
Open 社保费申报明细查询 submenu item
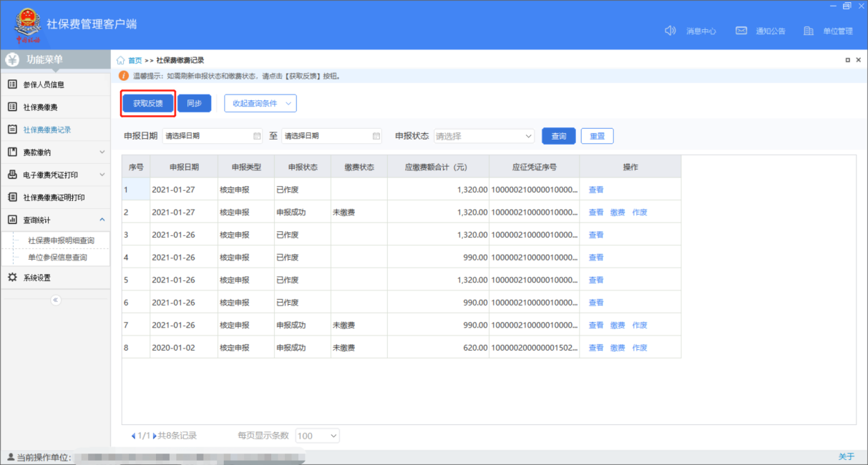pyautogui.click(x=61, y=240)
